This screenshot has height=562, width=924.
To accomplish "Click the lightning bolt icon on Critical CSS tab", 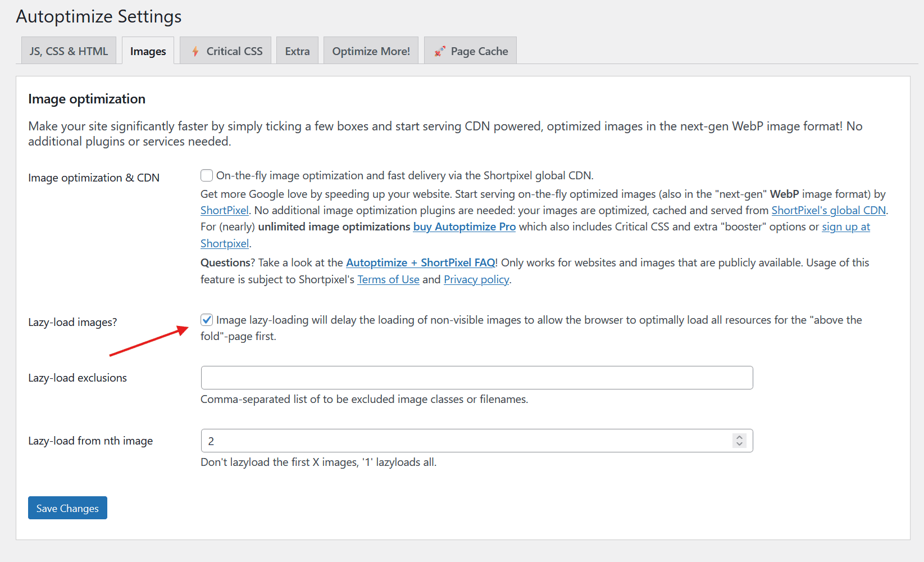I will point(195,51).
